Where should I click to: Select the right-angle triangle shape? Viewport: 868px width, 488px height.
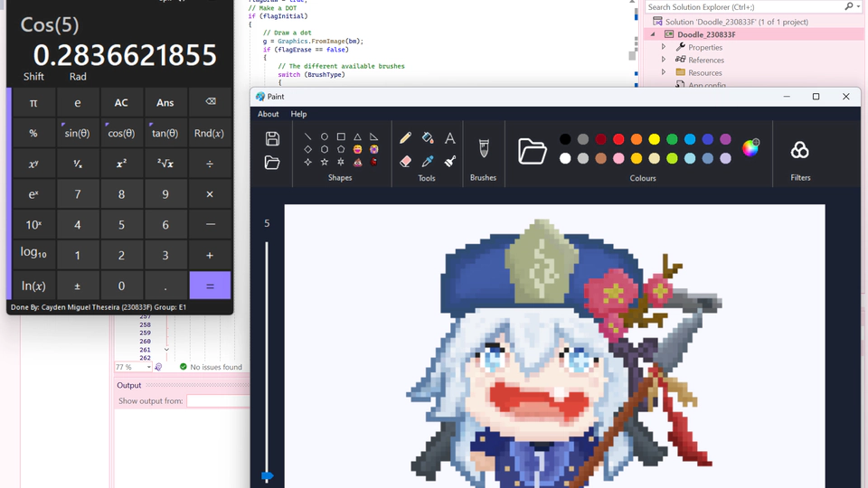point(374,136)
